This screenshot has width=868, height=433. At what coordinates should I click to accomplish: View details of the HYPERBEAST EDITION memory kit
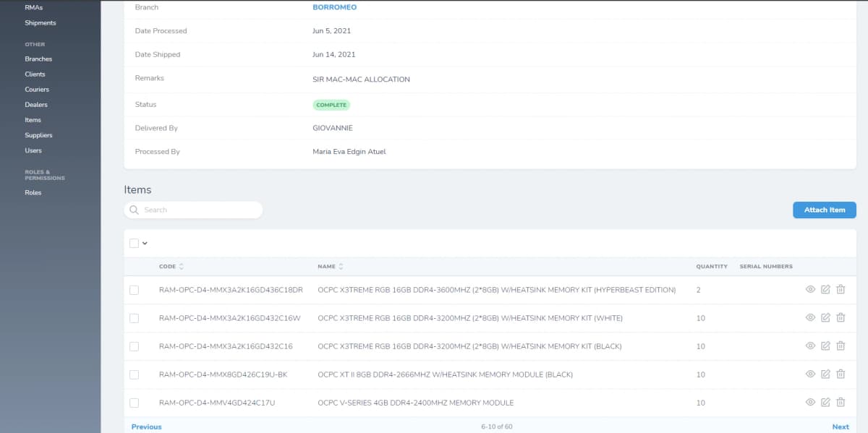click(810, 288)
